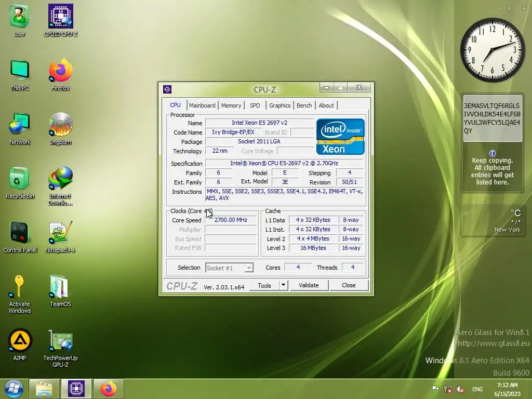532x399 pixels.
Task: Click the Stepping value 4
Action: point(350,172)
